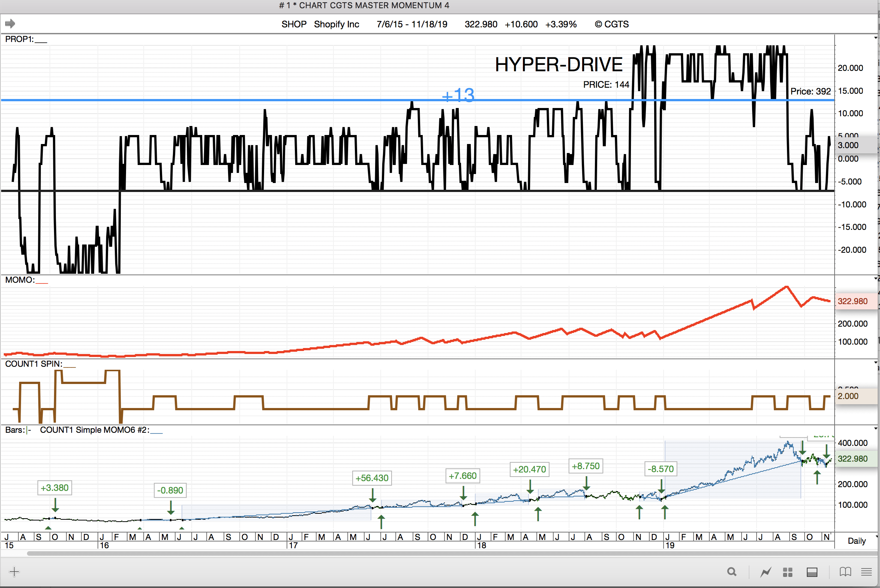Expand the COUNT1 SPIN pane corner triangle

click(876, 363)
